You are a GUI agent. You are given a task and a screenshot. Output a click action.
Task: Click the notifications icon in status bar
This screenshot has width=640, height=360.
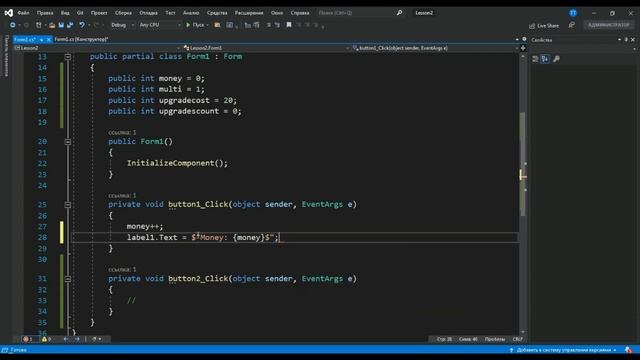(629, 350)
